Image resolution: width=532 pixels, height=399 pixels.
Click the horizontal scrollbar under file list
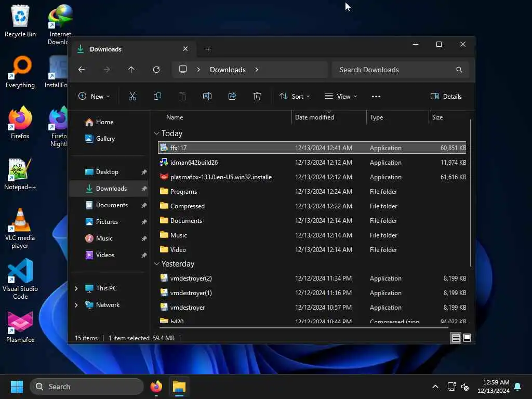(x=303, y=328)
